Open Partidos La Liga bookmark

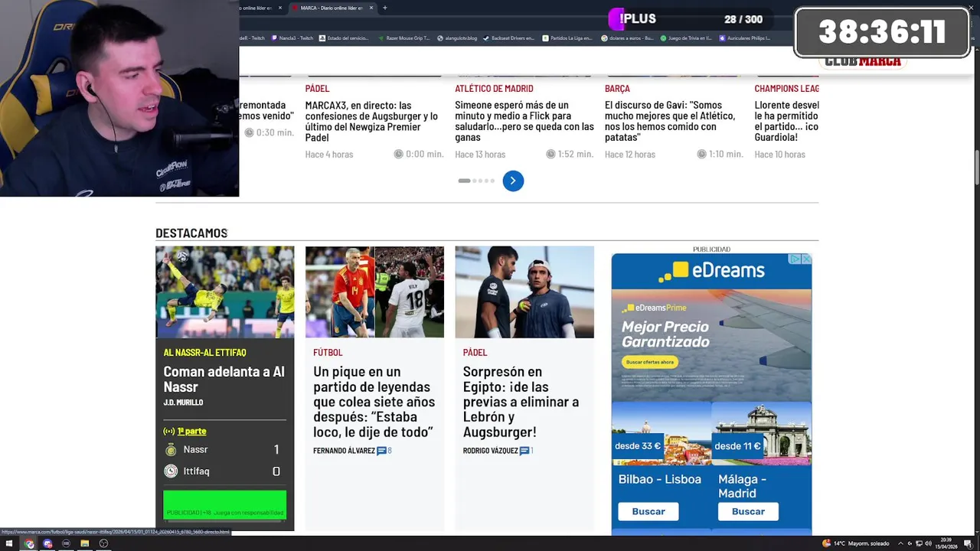pos(567,37)
